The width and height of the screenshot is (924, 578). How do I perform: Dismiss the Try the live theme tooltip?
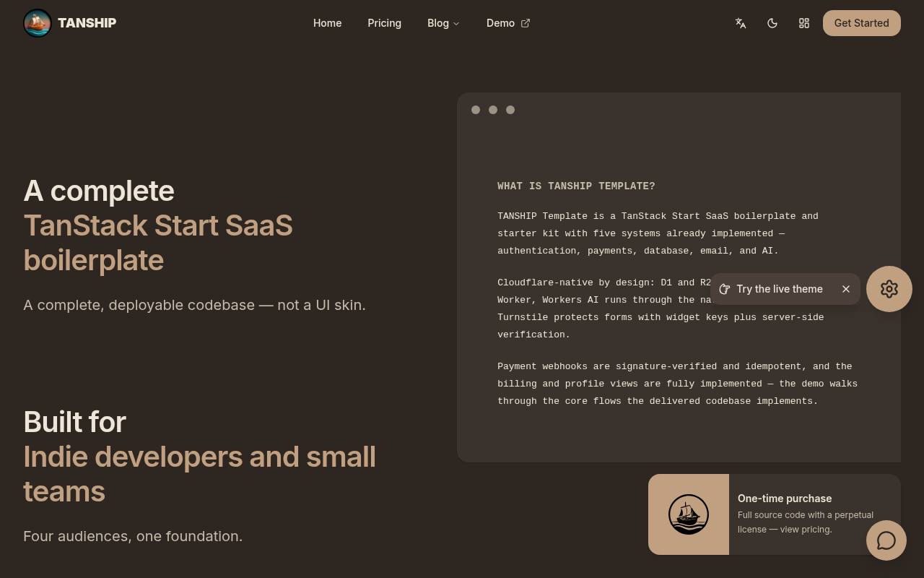click(846, 289)
